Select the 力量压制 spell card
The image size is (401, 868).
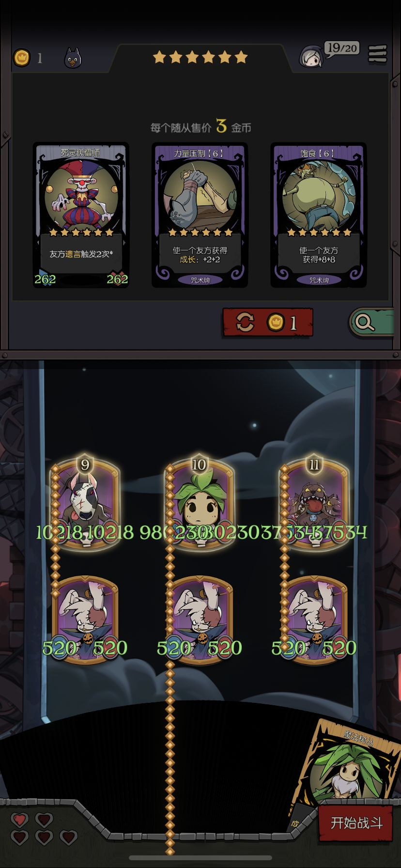200,215
